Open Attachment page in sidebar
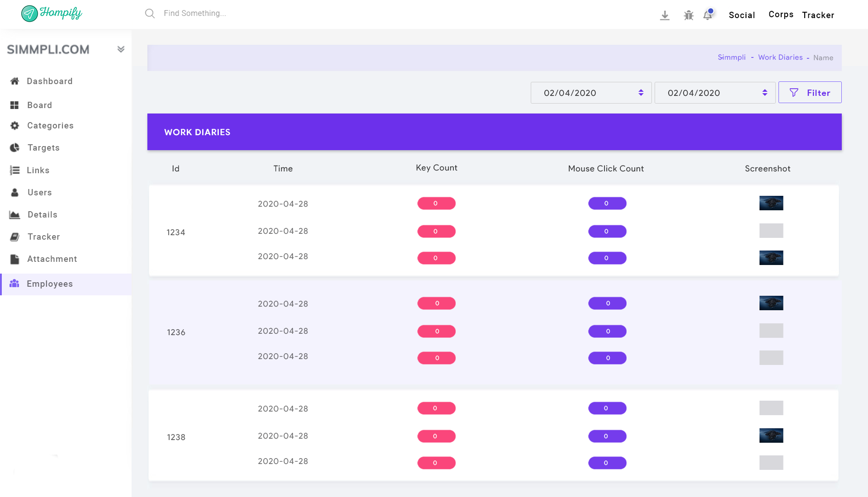This screenshot has height=497, width=868. [52, 259]
